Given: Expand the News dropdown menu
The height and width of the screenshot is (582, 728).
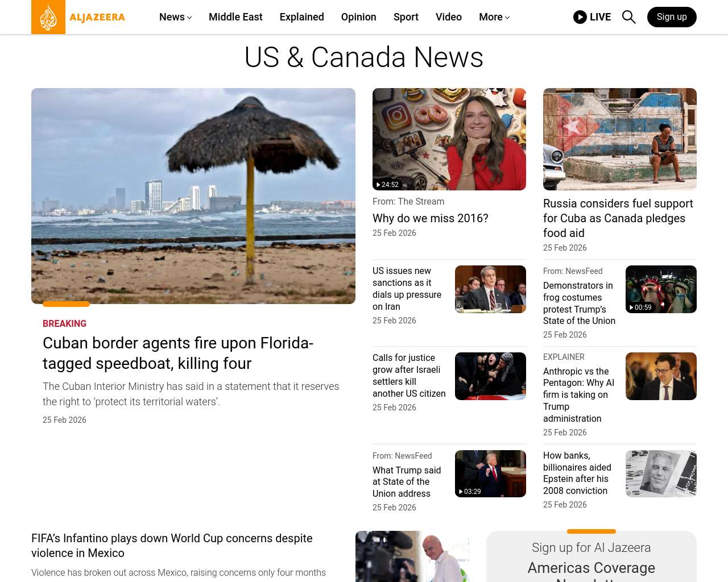Looking at the screenshot, I should click(175, 17).
